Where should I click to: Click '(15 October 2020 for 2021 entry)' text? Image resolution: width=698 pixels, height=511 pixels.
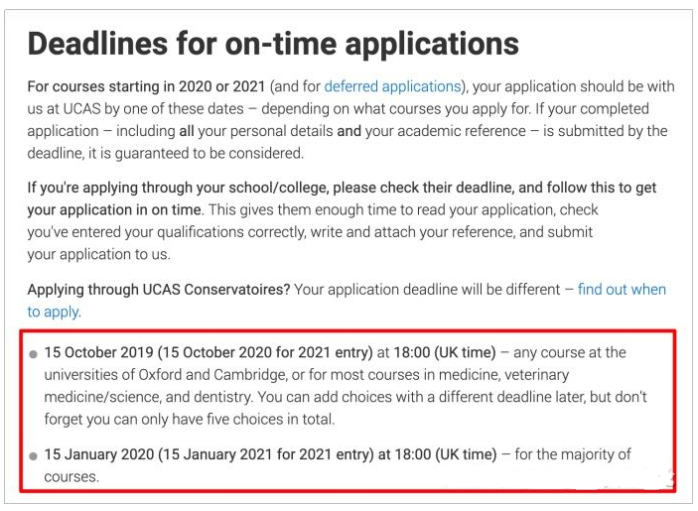(x=265, y=353)
